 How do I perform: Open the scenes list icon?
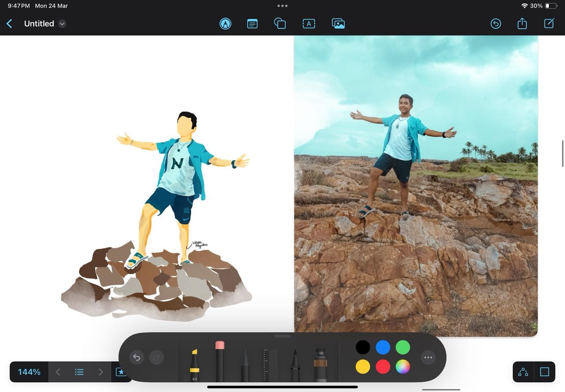coord(79,372)
